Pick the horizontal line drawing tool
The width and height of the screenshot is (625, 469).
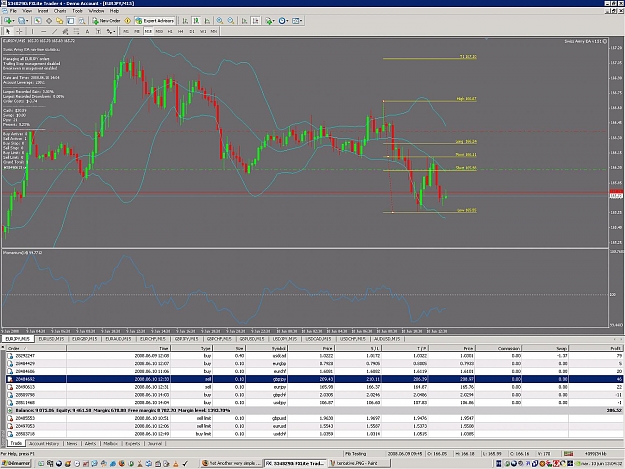pos(43,31)
